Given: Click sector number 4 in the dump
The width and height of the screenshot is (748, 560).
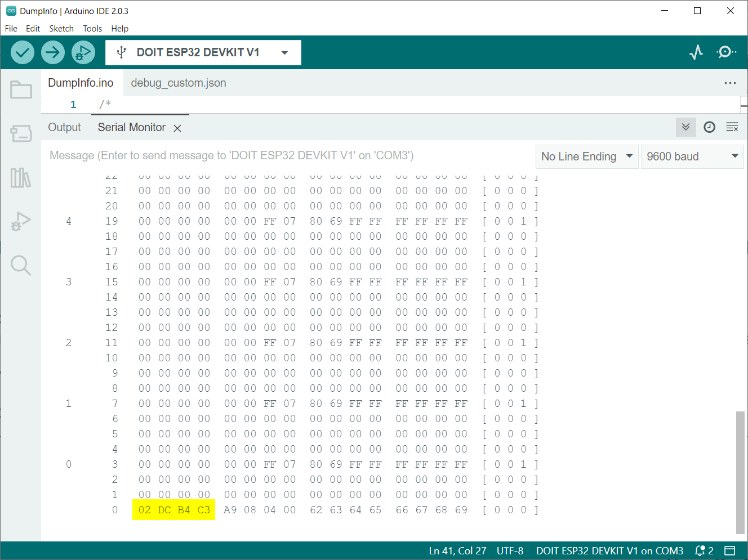Looking at the screenshot, I should [x=69, y=221].
